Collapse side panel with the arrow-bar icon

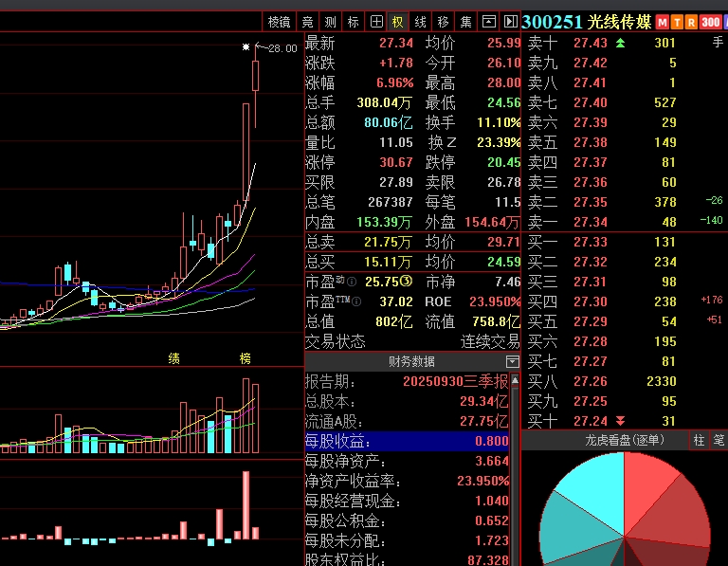pos(510,22)
